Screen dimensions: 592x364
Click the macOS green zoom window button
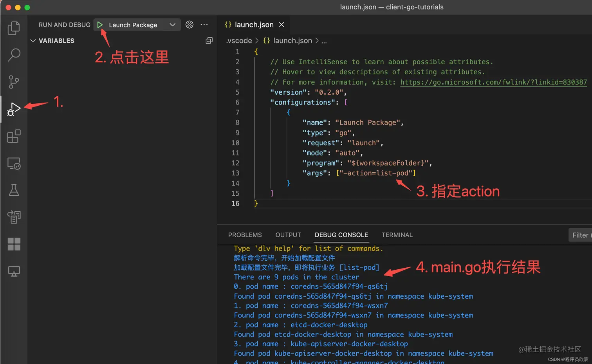pos(27,7)
